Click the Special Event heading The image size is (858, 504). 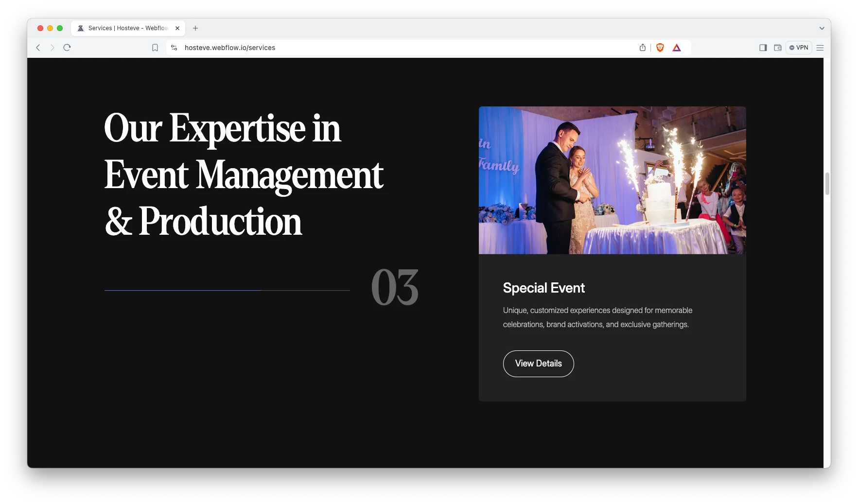click(543, 288)
